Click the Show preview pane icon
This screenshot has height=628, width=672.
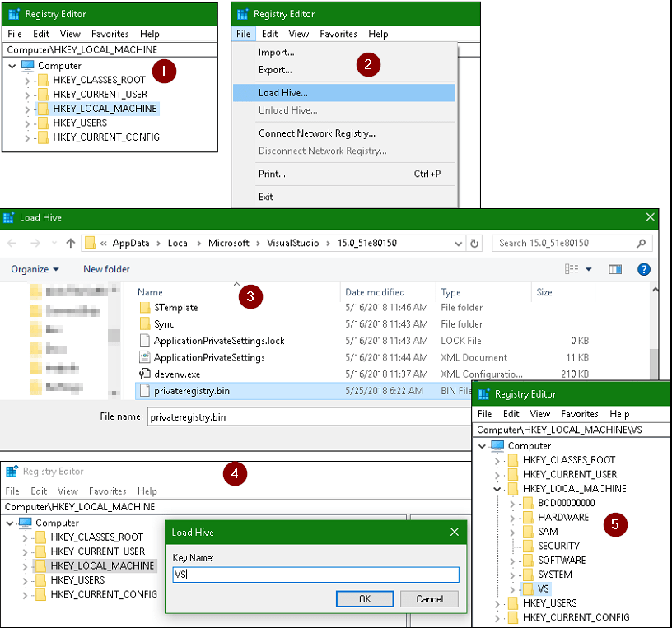[615, 268]
